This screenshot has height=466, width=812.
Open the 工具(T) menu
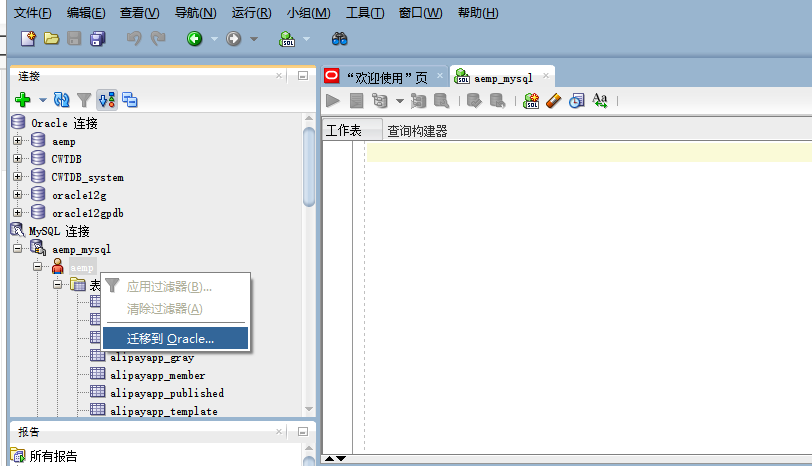tap(365, 12)
